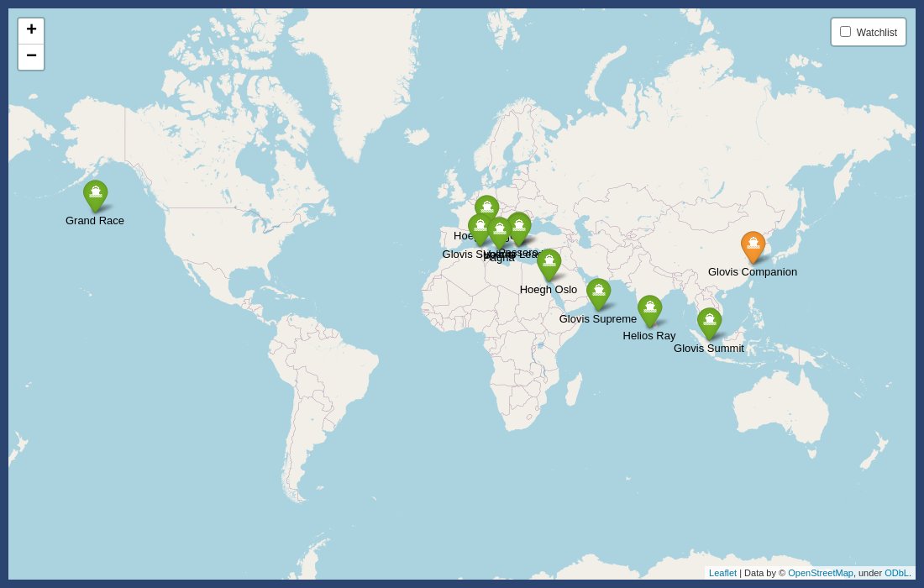The width and height of the screenshot is (924, 588).
Task: Click the 'Helios Ray' label text
Action: click(648, 336)
